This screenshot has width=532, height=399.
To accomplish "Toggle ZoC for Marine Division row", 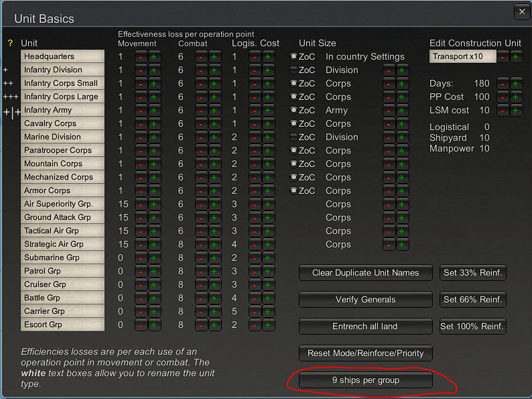I will coord(294,137).
